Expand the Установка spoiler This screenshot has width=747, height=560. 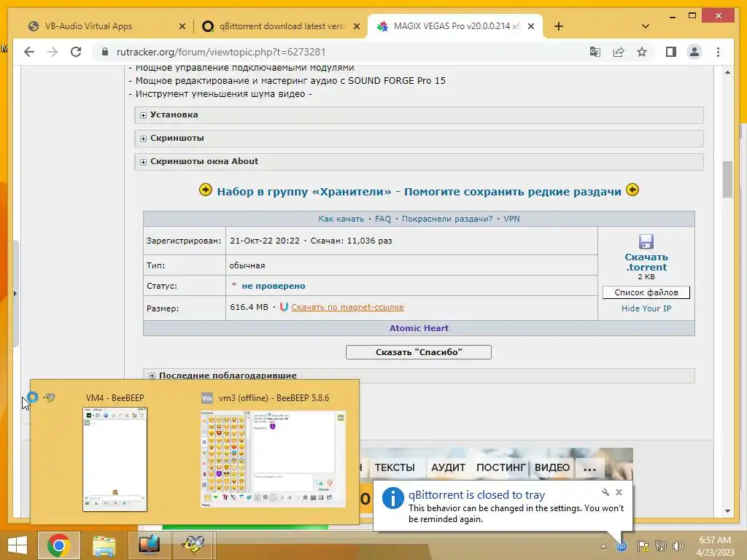click(419, 114)
